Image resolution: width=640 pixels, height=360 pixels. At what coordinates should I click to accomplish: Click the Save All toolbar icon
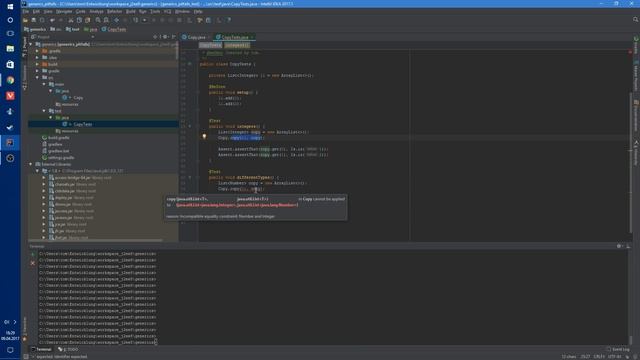pos(34,20)
